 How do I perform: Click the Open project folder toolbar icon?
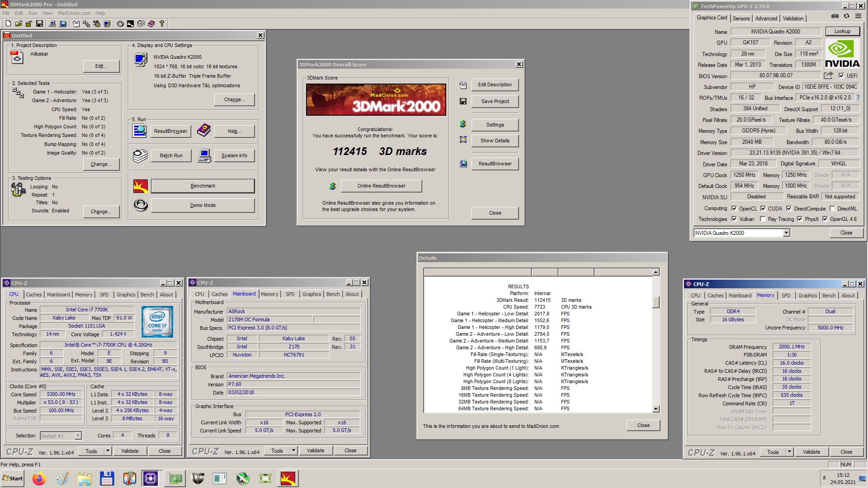[19, 23]
